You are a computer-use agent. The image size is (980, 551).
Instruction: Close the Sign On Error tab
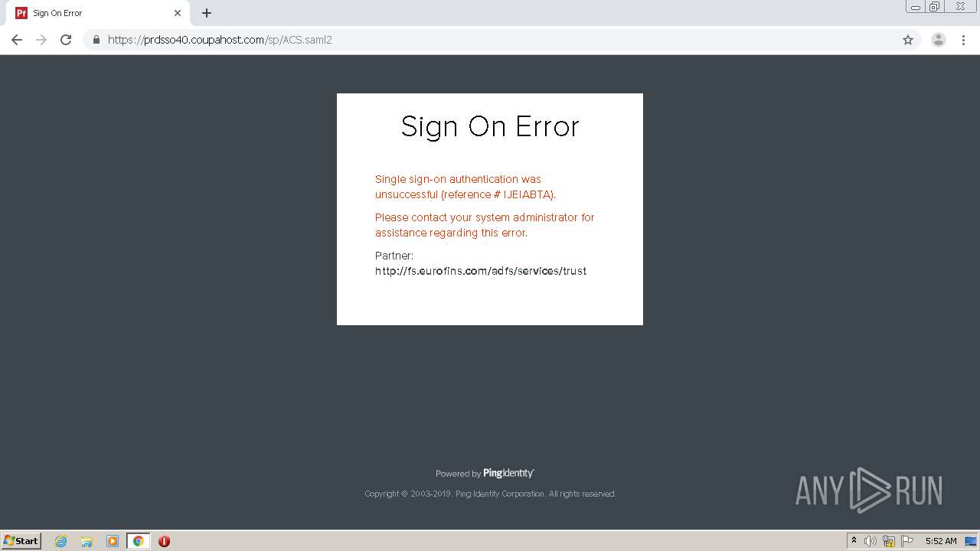click(178, 13)
